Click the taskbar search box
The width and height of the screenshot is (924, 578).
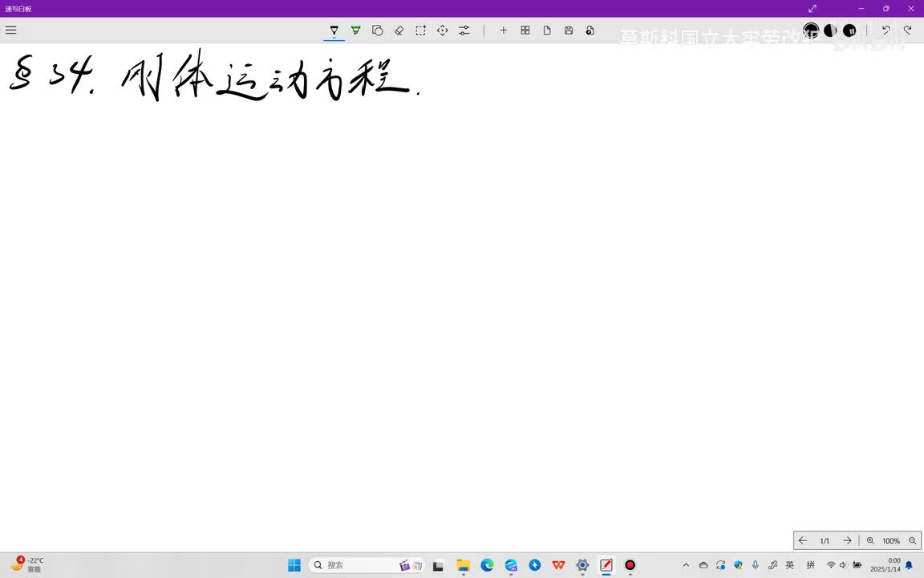tap(367, 565)
